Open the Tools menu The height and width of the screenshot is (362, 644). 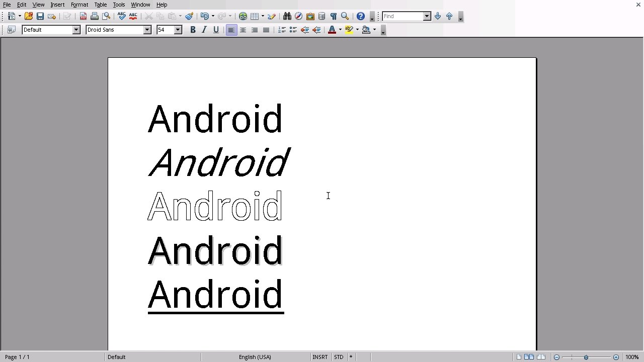click(119, 5)
